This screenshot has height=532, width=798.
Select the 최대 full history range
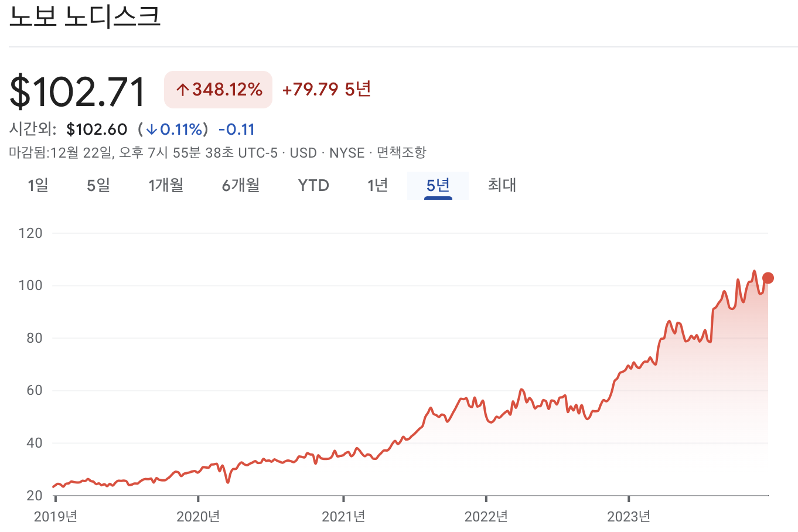502,185
